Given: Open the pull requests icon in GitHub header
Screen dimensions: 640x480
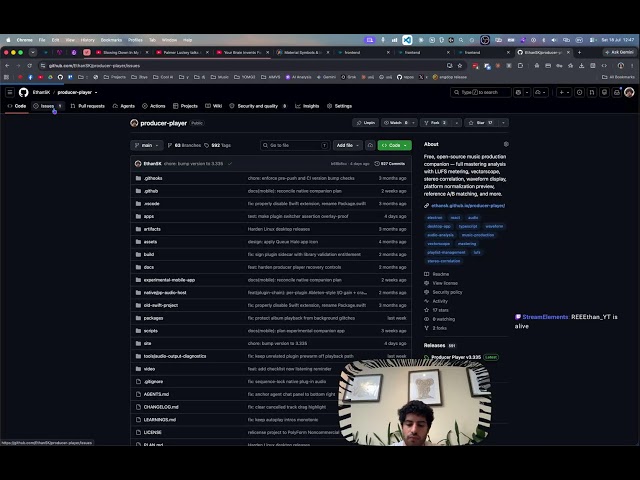Looking at the screenshot, I should pyautogui.click(x=592, y=92).
